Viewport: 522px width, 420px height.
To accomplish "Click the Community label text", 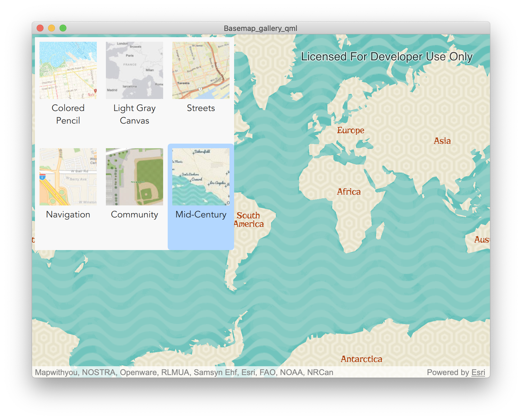I will point(135,215).
